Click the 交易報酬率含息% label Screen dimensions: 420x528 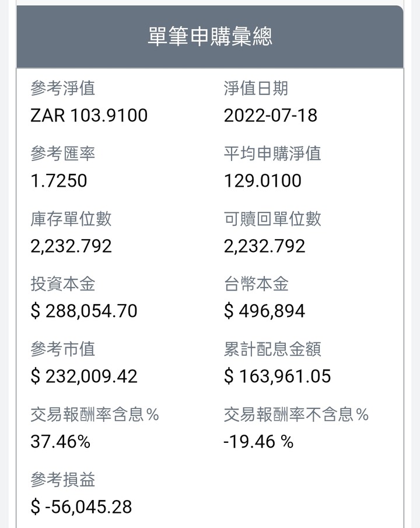tap(94, 415)
